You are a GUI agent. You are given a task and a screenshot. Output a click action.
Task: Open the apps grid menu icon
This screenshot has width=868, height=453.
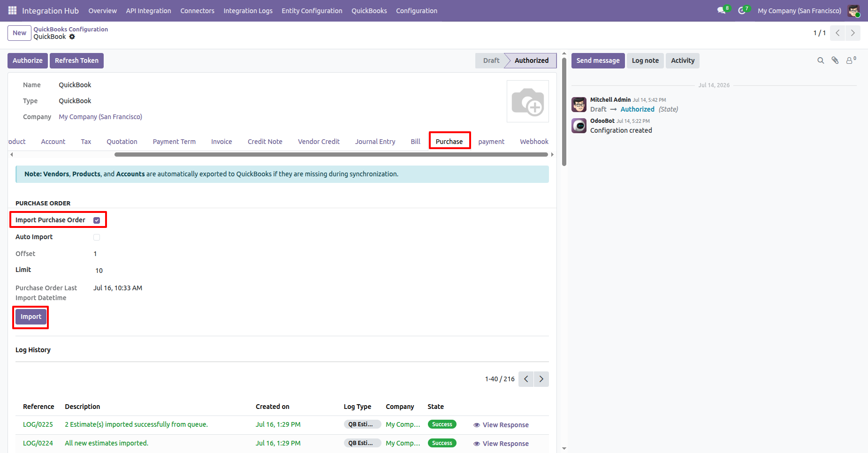(x=12, y=10)
